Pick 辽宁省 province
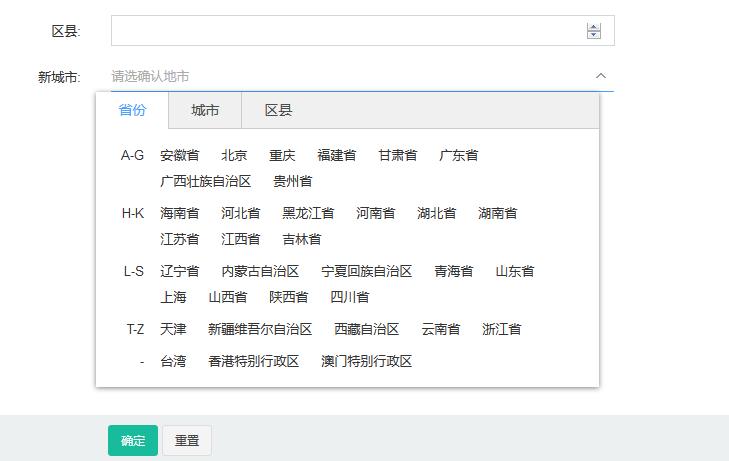 pos(179,271)
